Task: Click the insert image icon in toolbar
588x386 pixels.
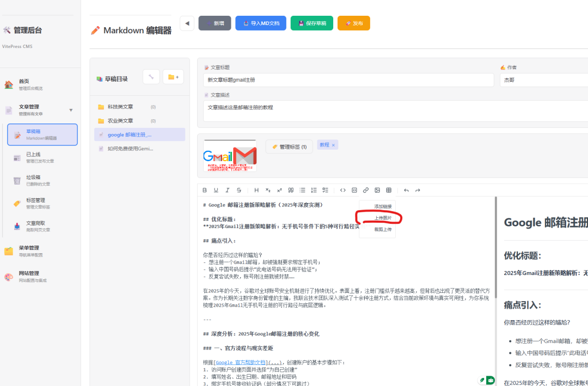Action: tap(377, 190)
